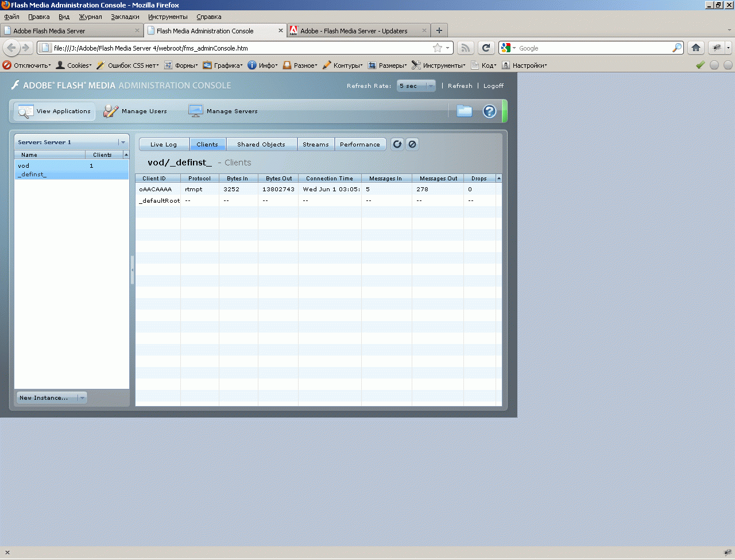
Task: Switch to the Shared Objects tab
Action: pyautogui.click(x=261, y=144)
